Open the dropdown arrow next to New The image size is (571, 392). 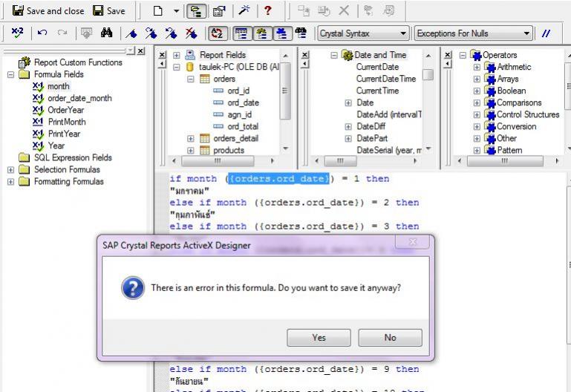[x=176, y=11]
